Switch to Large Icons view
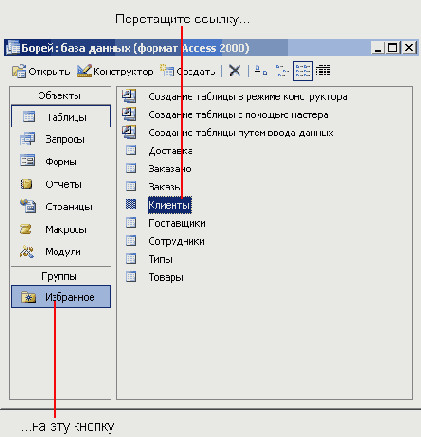Image resolution: width=421 pixels, height=437 pixels. [x=261, y=71]
